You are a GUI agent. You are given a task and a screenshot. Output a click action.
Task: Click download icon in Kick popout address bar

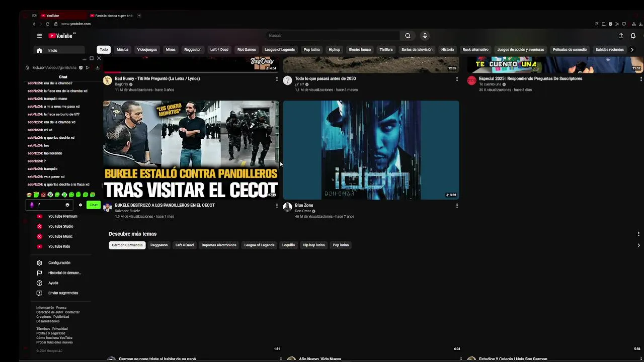(x=97, y=67)
